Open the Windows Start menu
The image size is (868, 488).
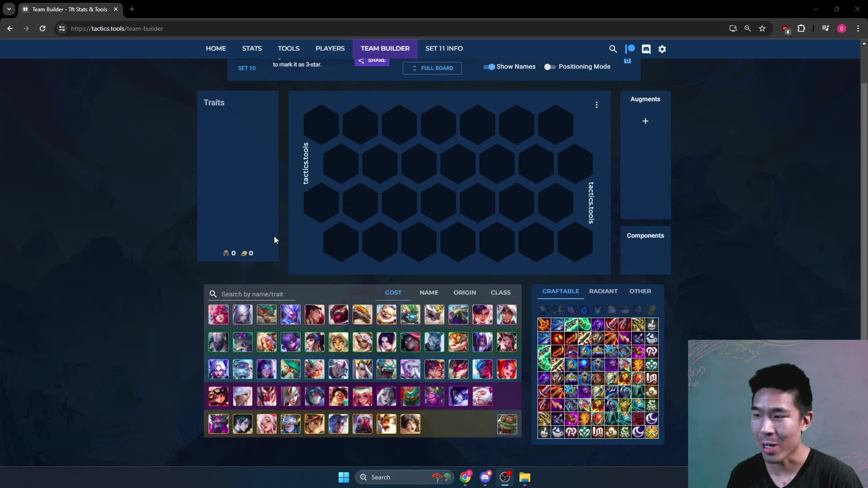[344, 477]
